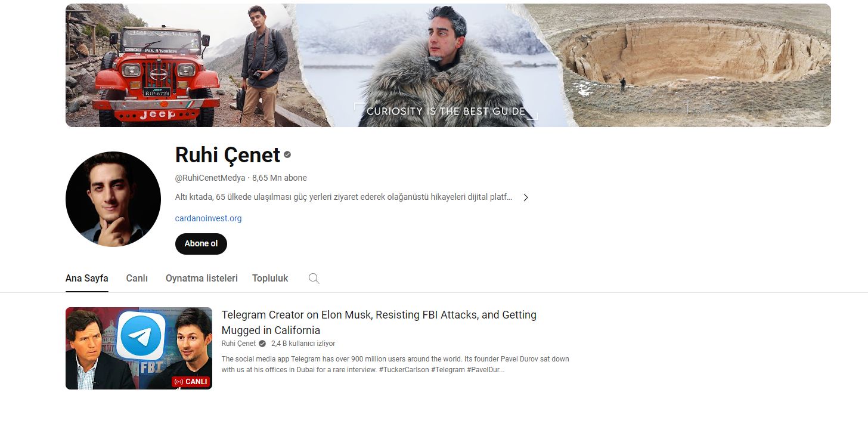Open the Topluluk tab

coord(269,278)
